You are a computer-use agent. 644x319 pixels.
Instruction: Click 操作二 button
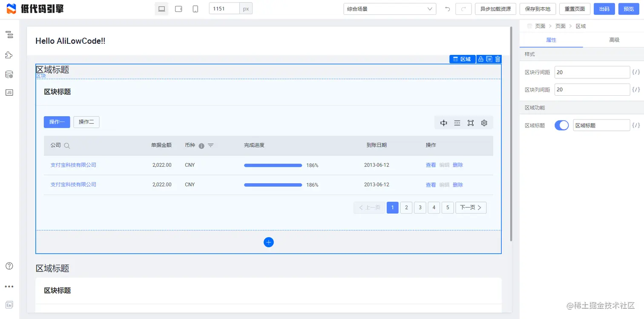86,122
